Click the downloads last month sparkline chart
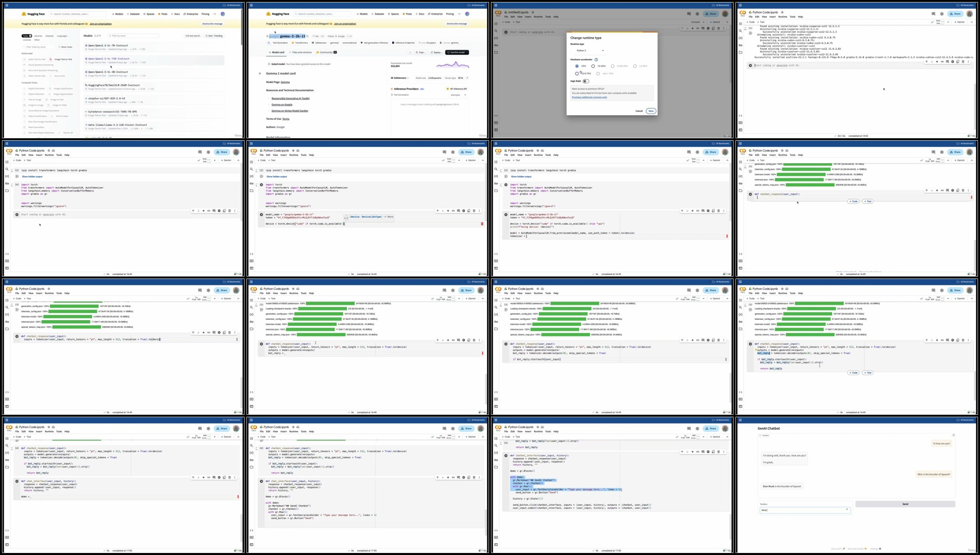The image size is (980, 555). (x=453, y=65)
